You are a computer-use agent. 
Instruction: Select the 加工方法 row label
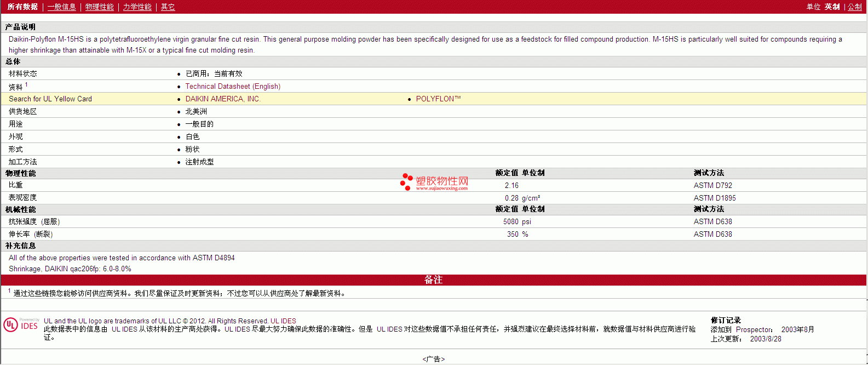click(23, 162)
